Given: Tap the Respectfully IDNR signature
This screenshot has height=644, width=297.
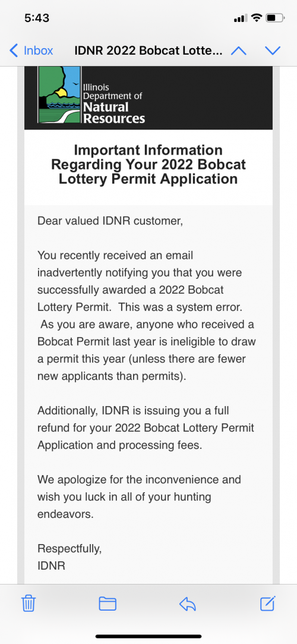Looking at the screenshot, I should [69, 557].
